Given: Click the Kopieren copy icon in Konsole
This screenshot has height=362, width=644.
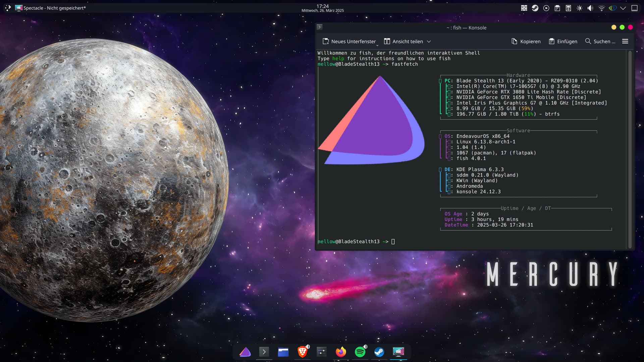Looking at the screenshot, I should [514, 41].
